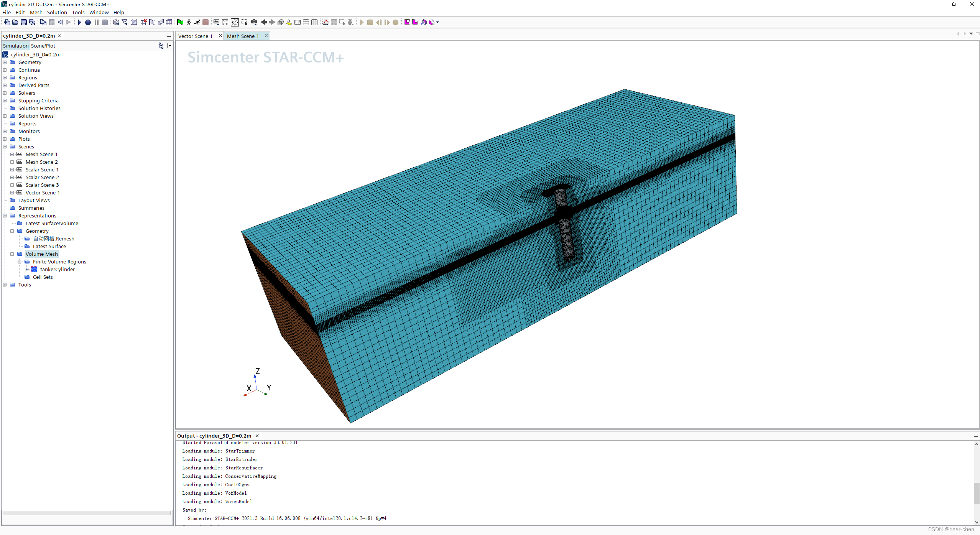Viewport: 980px width, 535px height.
Task: Click the Output panel vertical scrollbar
Action: coord(976,493)
